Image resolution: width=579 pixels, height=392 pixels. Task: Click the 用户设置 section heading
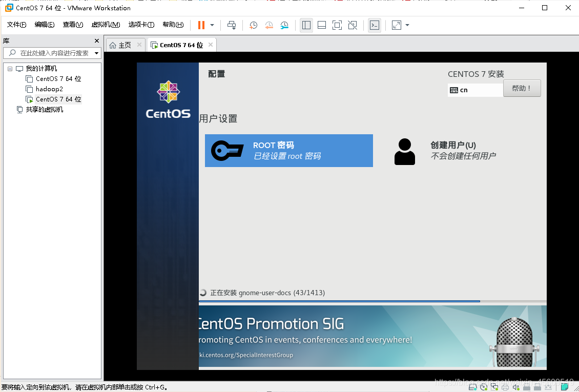[218, 119]
